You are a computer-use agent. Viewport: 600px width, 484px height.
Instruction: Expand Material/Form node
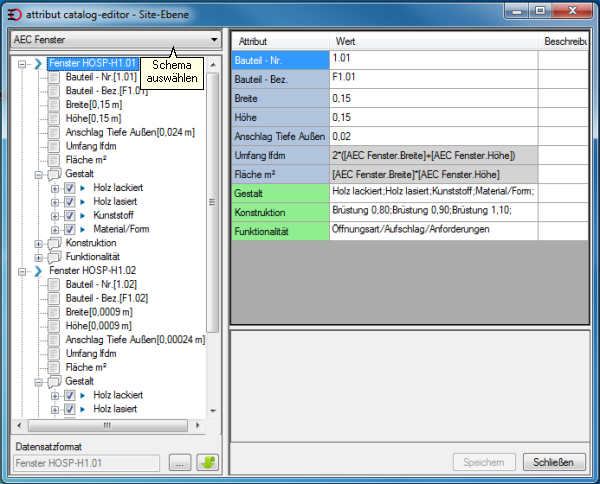(x=55, y=230)
